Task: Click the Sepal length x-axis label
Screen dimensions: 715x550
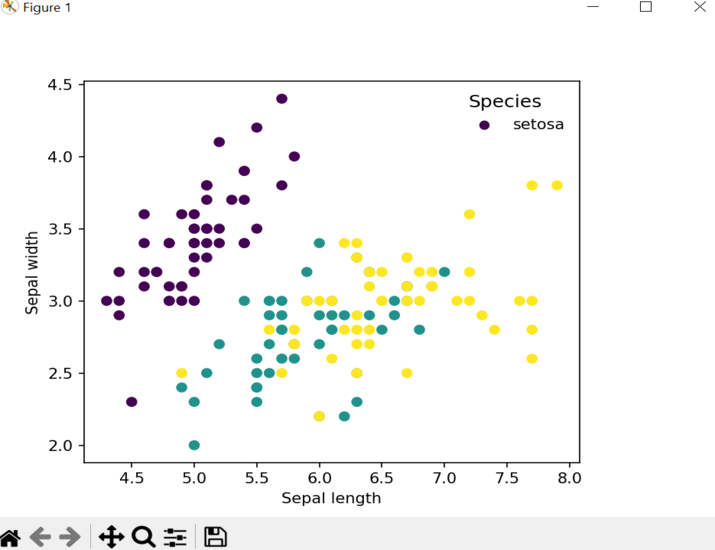Action: (x=331, y=497)
